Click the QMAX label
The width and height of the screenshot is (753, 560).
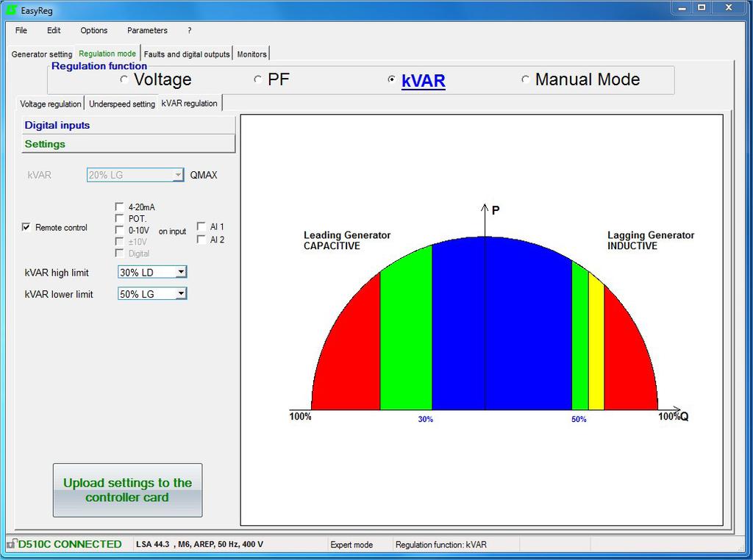(204, 175)
